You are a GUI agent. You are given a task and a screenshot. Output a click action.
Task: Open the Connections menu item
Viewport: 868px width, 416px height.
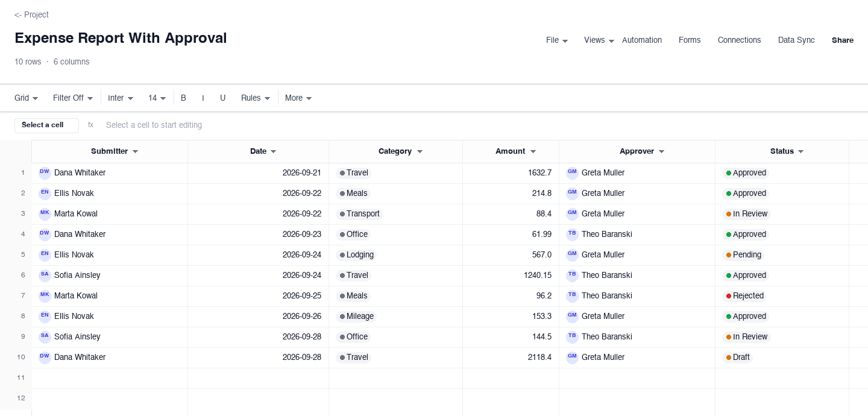pos(739,40)
